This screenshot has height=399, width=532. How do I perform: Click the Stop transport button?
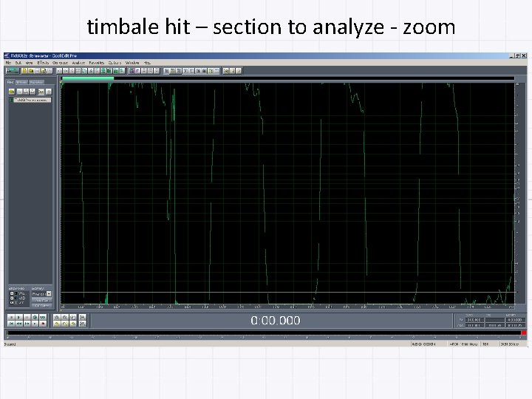pos(11,317)
